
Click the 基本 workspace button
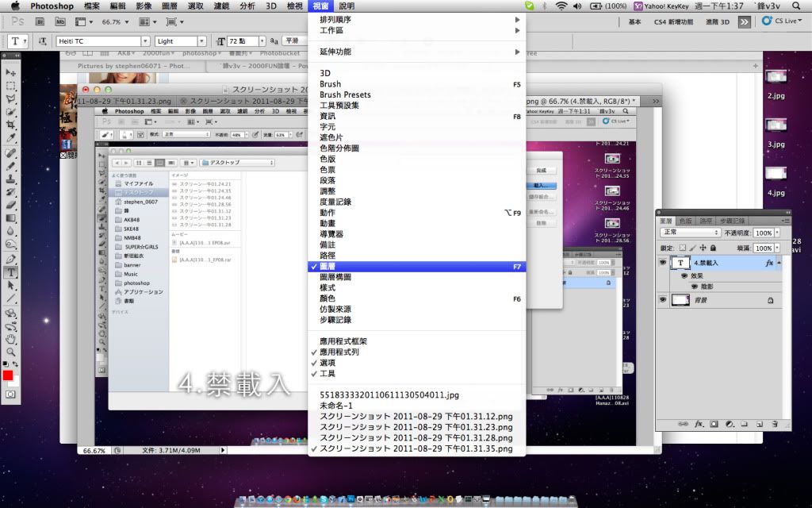(x=634, y=22)
